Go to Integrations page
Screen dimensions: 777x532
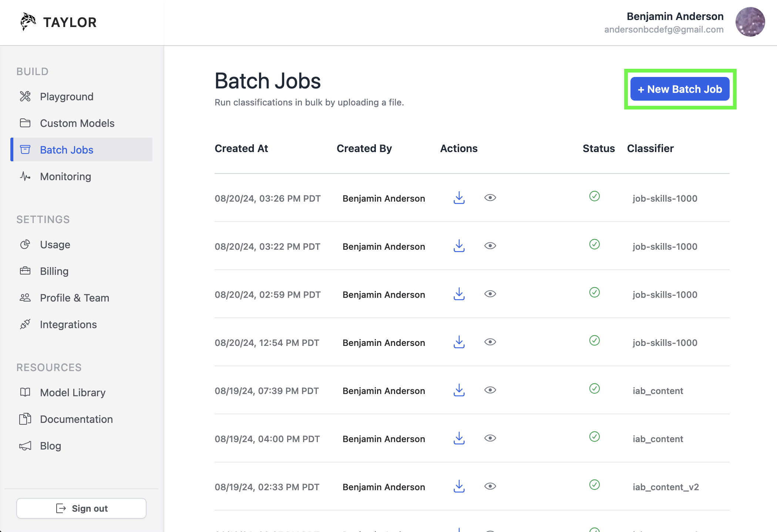click(x=81, y=324)
